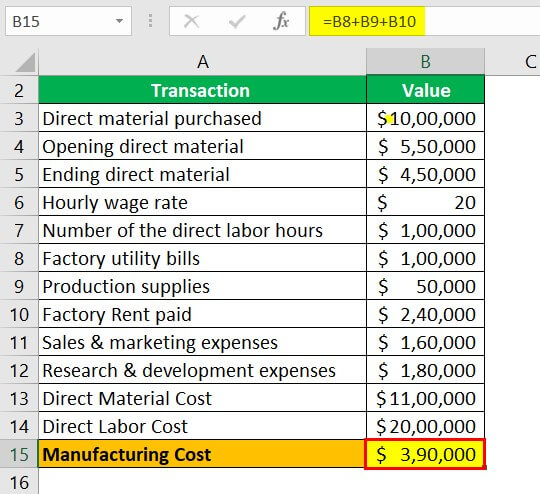Select column C header
The image size is (540, 494).
coord(513,62)
